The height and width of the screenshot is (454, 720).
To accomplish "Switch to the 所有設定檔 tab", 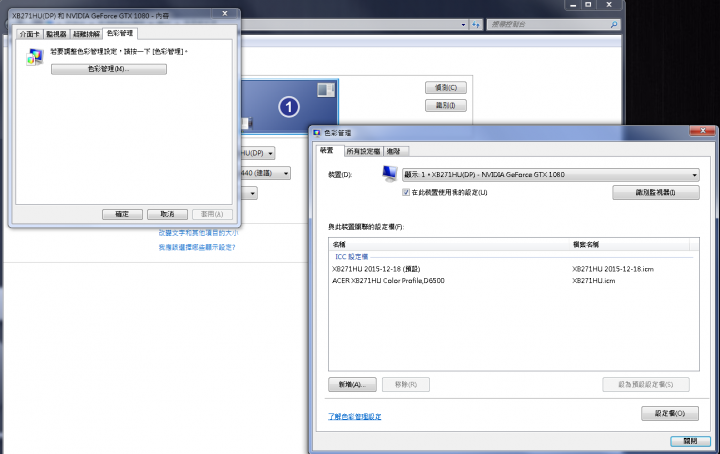I will coord(363,151).
